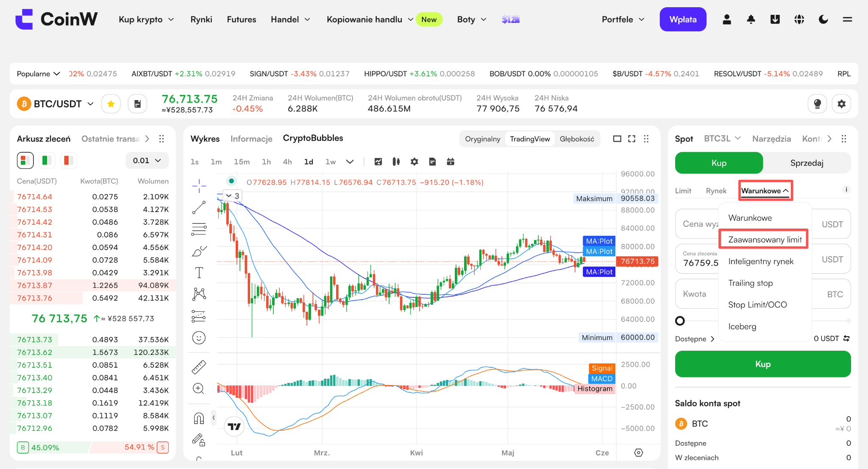The image size is (868, 469).
Task: Click the purple Wpłata button
Action: (683, 20)
